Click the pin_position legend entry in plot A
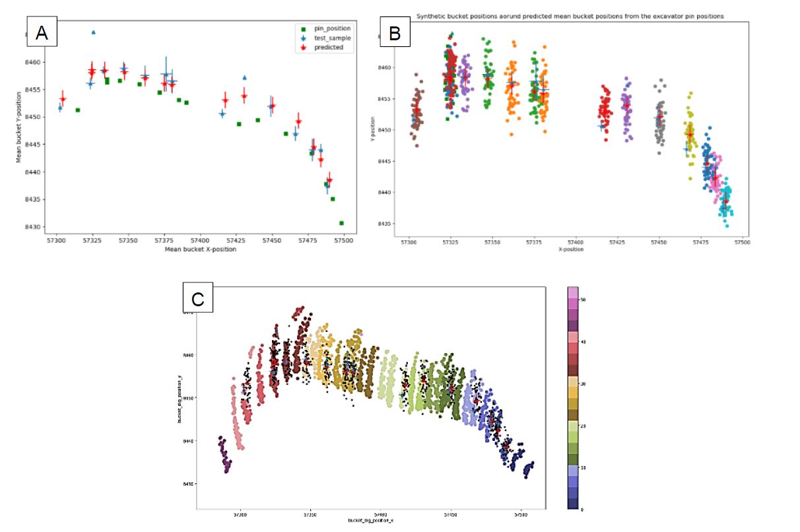This screenshot has width=800, height=532. [x=323, y=28]
